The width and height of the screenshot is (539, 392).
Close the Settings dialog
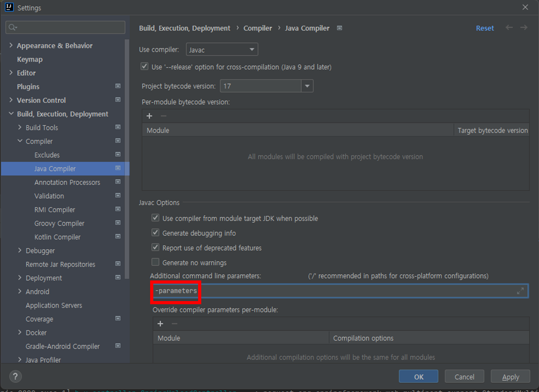click(x=525, y=7)
